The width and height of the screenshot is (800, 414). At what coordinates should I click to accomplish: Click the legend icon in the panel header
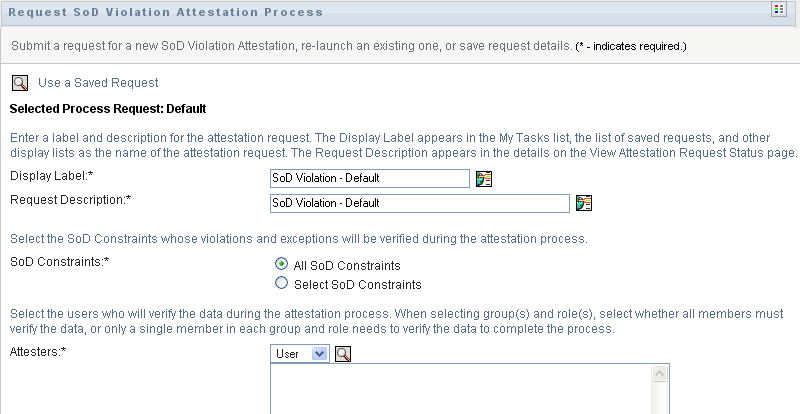[x=778, y=10]
